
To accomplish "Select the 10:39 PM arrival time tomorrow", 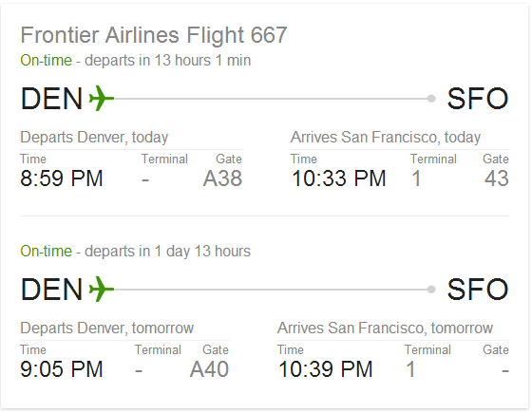I will pyautogui.click(x=325, y=369).
